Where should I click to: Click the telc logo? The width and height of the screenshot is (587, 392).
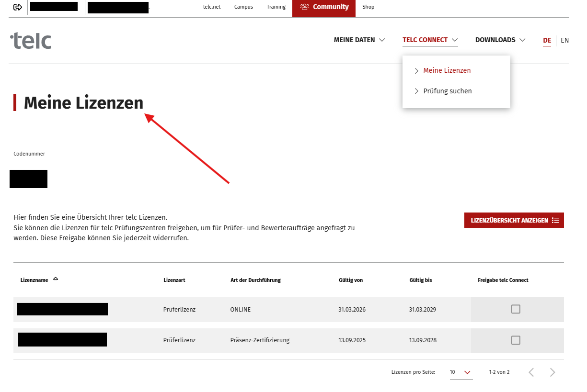(31, 41)
